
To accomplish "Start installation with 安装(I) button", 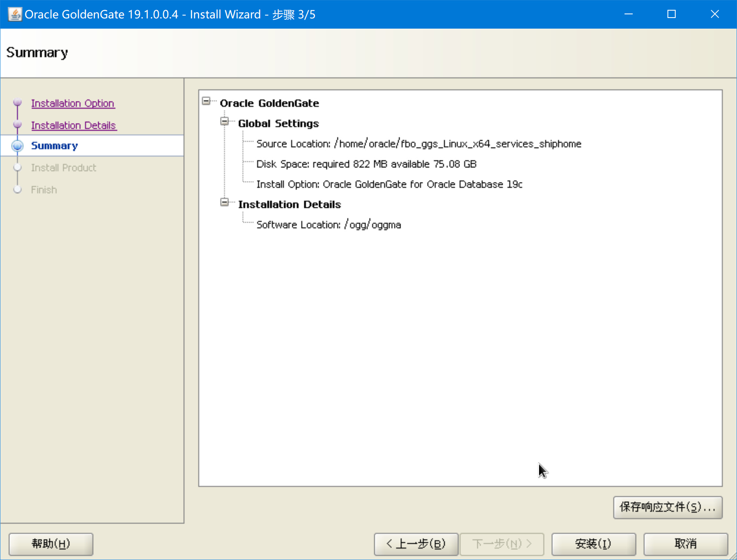I will pos(594,544).
